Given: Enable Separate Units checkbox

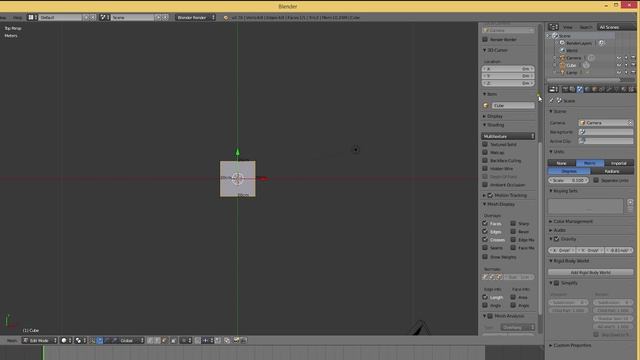Looking at the screenshot, I should tap(596, 180).
